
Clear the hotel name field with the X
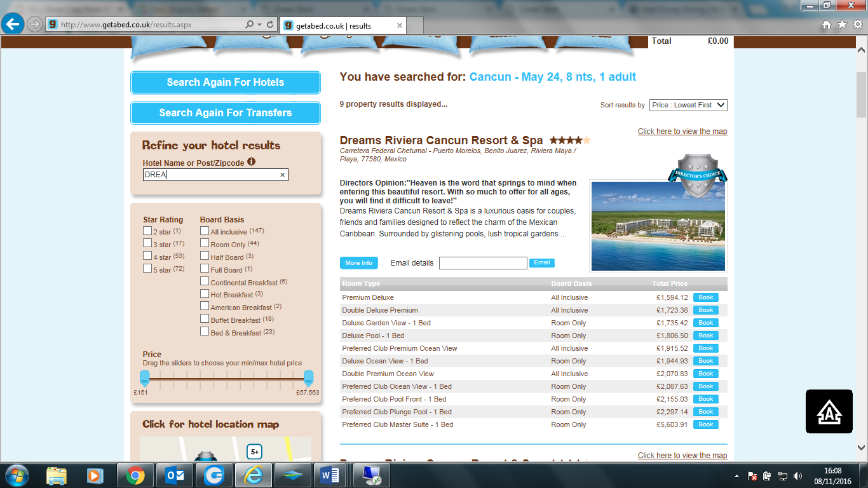[x=283, y=175]
